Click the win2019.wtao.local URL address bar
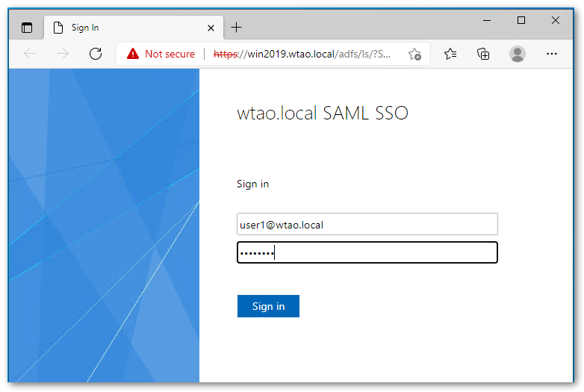This screenshot has width=584, height=392. (x=306, y=54)
